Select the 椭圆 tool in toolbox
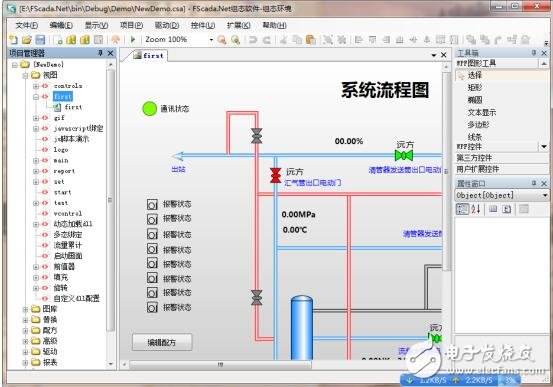The height and width of the screenshot is (387, 553). (x=475, y=100)
